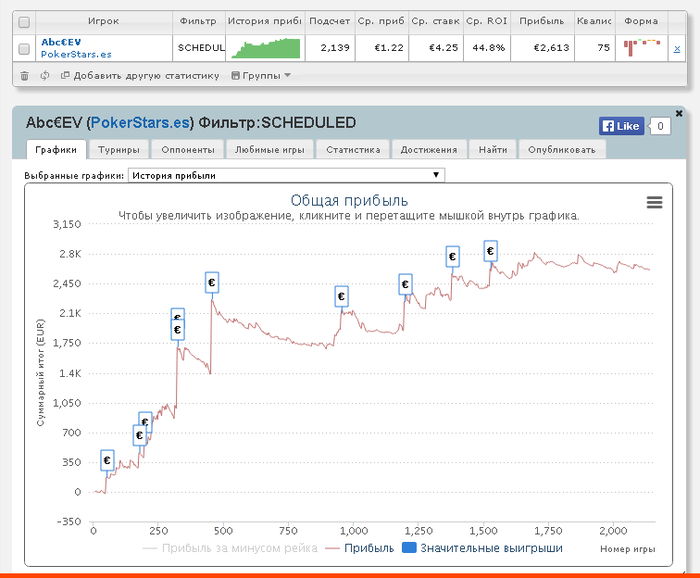Click Добавить другую статистику
This screenshot has width=700, height=578.
(140, 76)
